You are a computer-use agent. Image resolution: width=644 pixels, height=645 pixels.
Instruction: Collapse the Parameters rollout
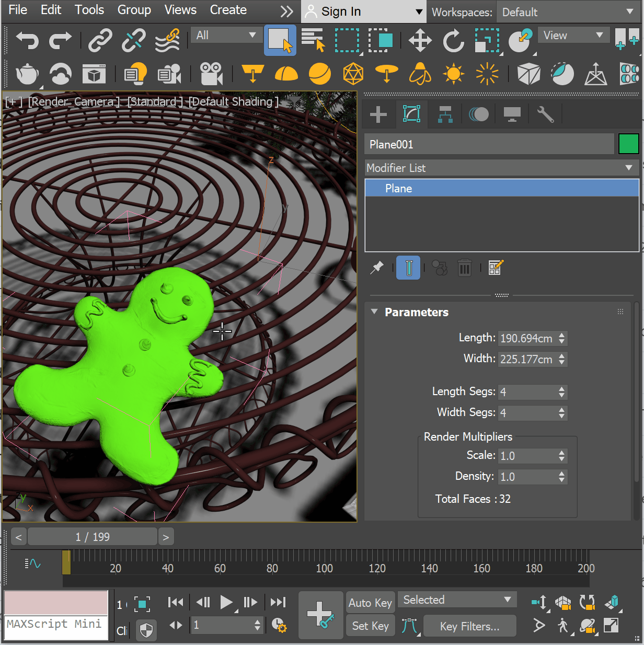[x=374, y=312]
